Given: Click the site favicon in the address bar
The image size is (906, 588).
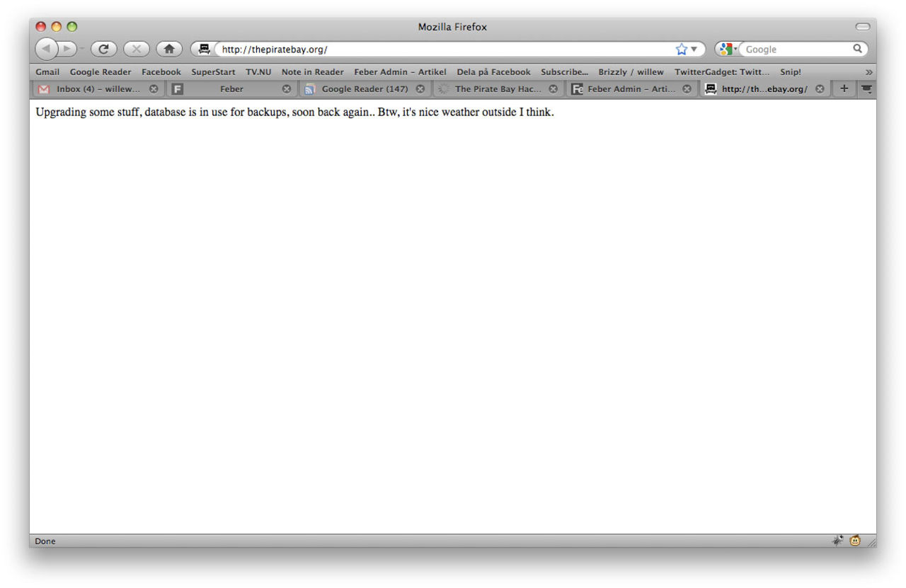Looking at the screenshot, I should (203, 49).
